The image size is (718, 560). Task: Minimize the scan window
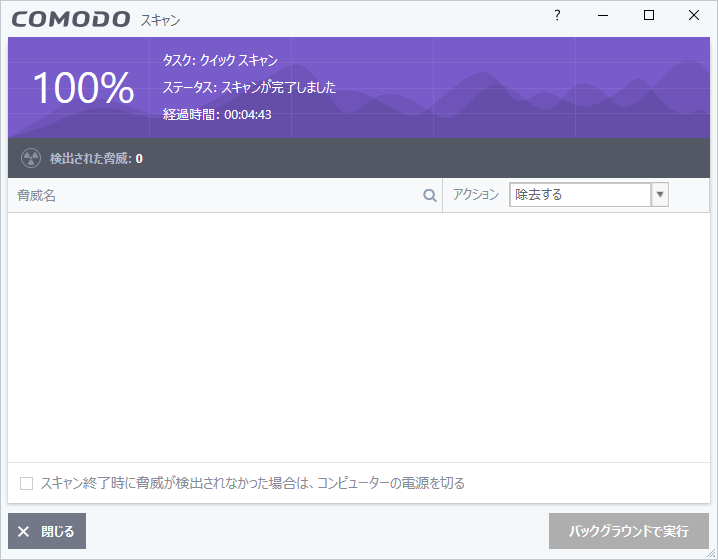603,16
